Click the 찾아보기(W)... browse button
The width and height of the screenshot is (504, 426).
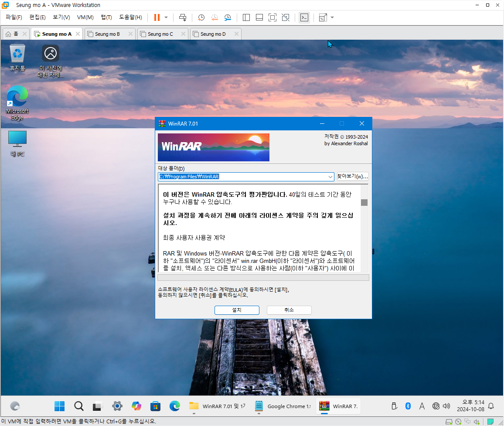[x=353, y=176]
